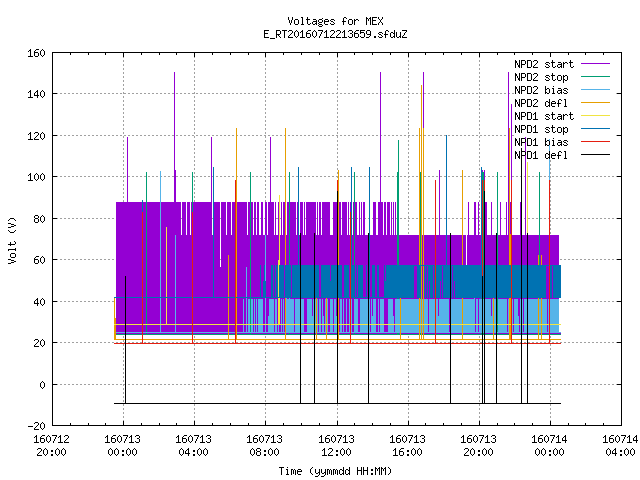
Task: Click the '160714 00:00' x-axis tick label
Action: tap(549, 446)
